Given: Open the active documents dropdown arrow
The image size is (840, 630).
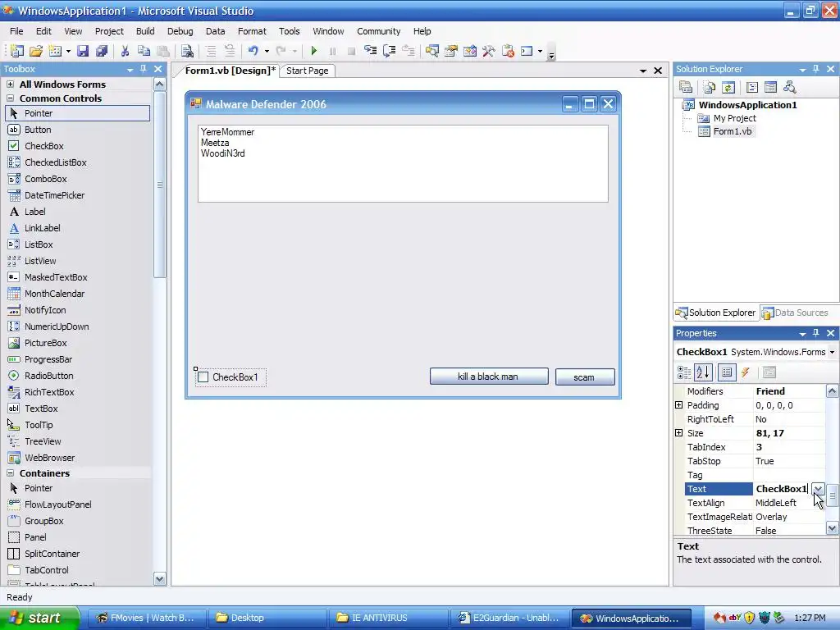Looking at the screenshot, I should (643, 71).
